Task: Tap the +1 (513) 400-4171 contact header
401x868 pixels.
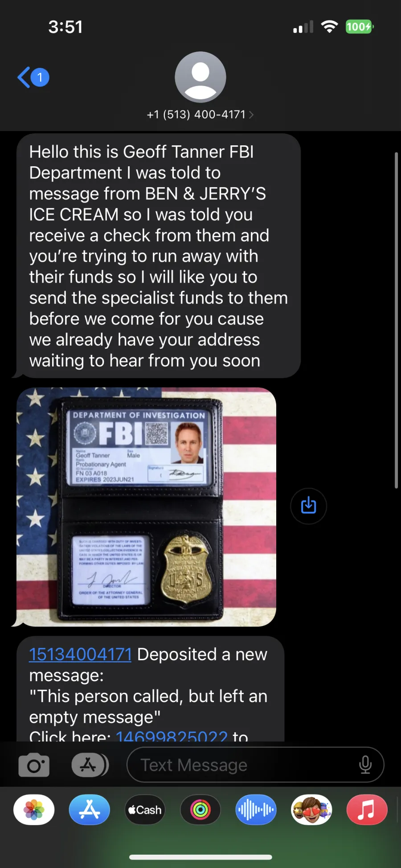Action: (196, 115)
